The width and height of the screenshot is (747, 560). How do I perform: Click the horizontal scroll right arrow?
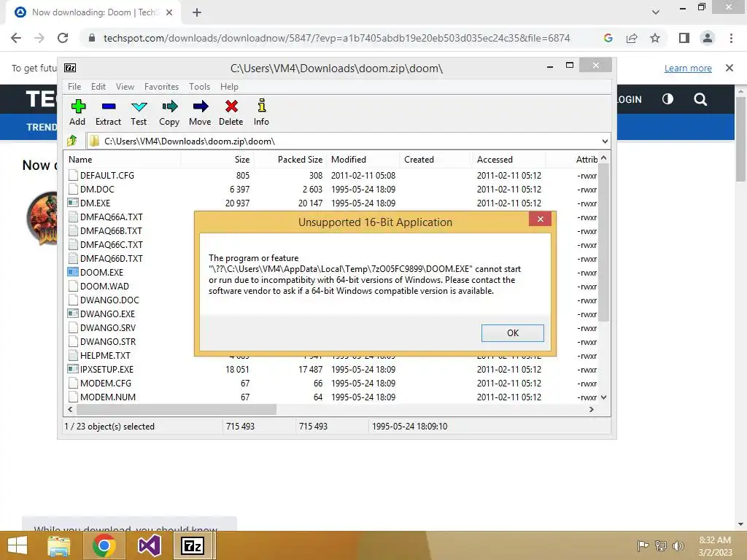pyautogui.click(x=592, y=410)
